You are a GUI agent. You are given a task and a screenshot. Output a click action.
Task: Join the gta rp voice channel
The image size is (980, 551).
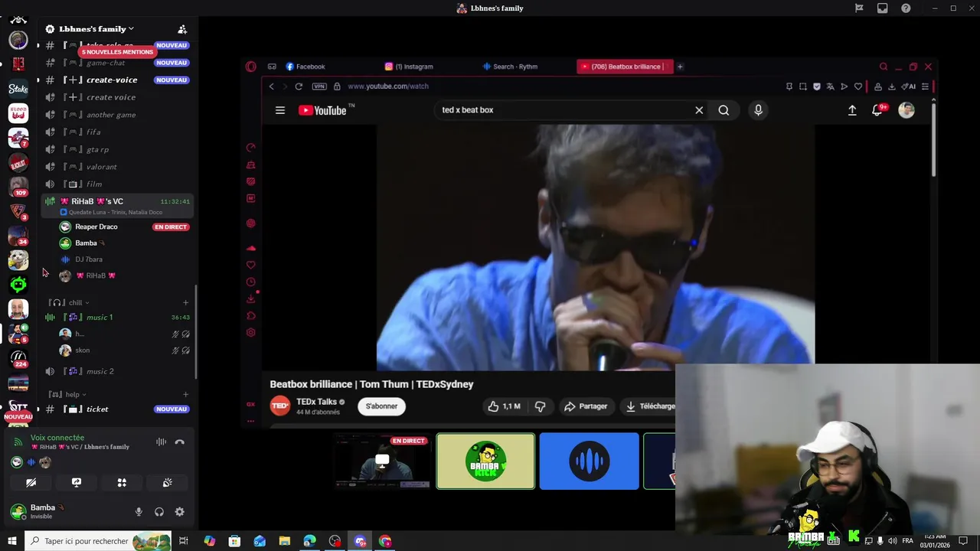click(97, 149)
